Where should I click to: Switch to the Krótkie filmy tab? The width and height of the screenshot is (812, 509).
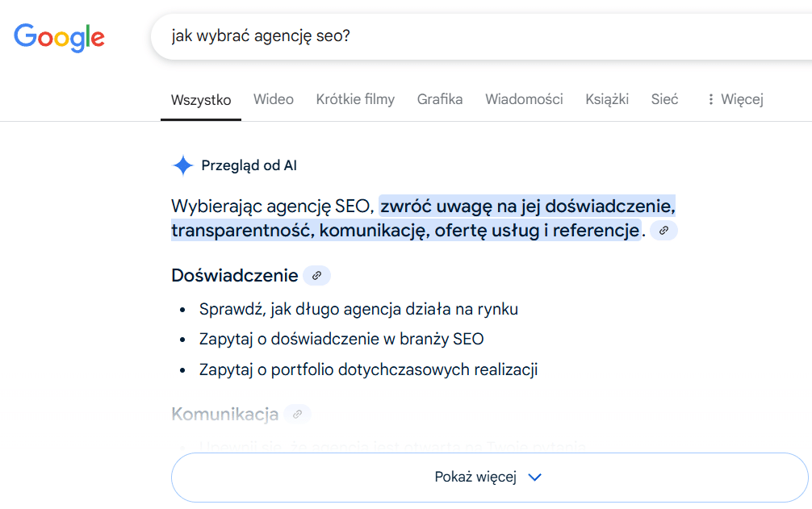coord(355,100)
